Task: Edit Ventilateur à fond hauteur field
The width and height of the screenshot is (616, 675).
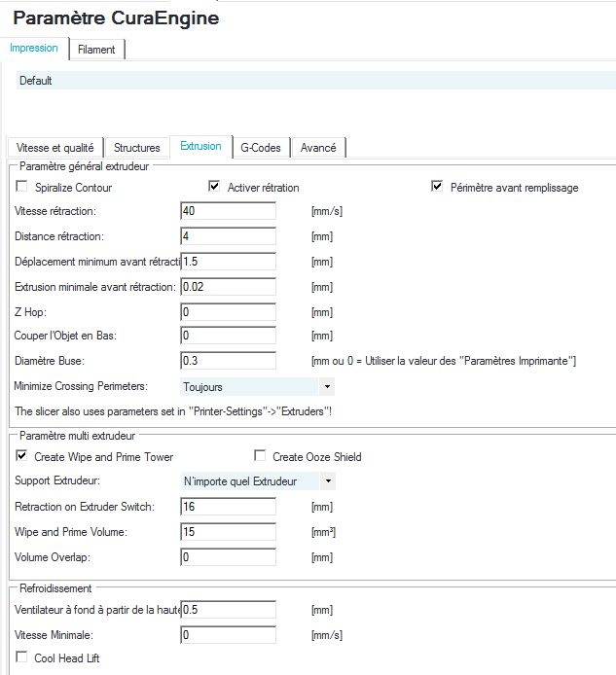Action: click(229, 610)
